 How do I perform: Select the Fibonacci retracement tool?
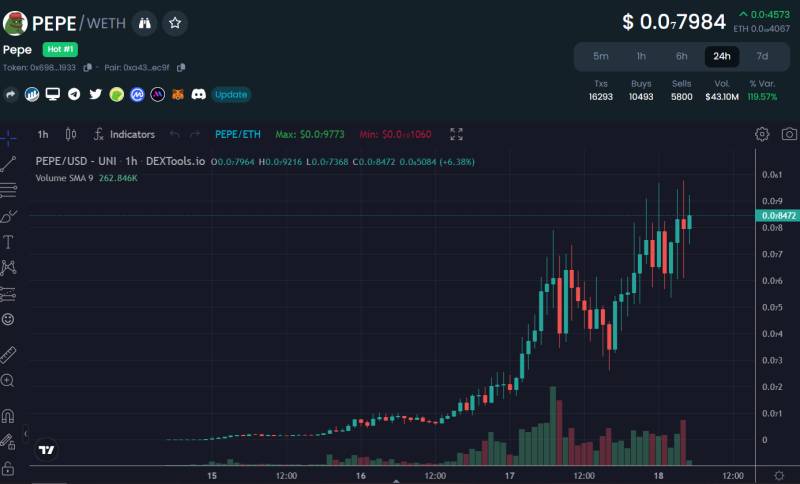[8, 190]
